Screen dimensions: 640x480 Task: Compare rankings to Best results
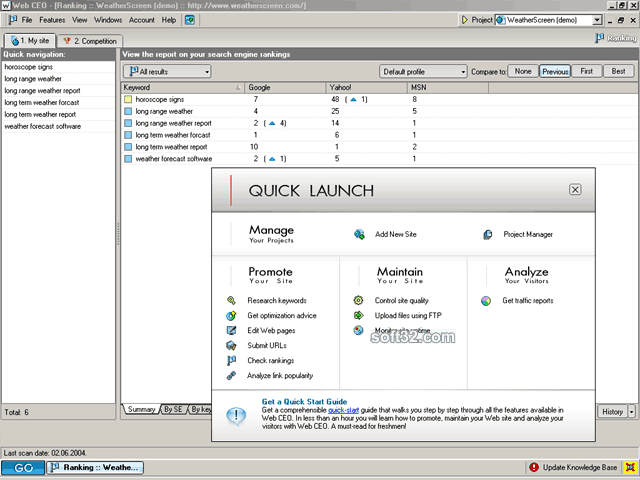click(618, 71)
